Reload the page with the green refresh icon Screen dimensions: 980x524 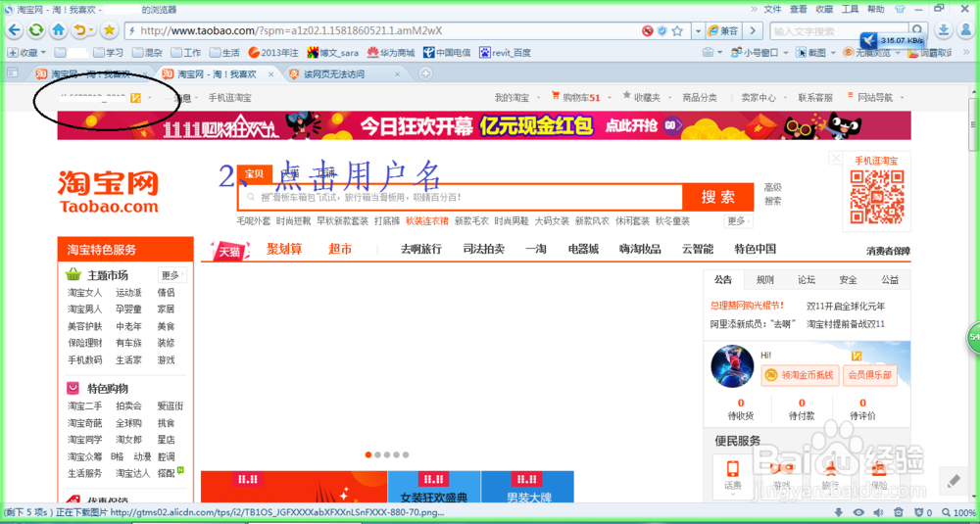coord(36,29)
